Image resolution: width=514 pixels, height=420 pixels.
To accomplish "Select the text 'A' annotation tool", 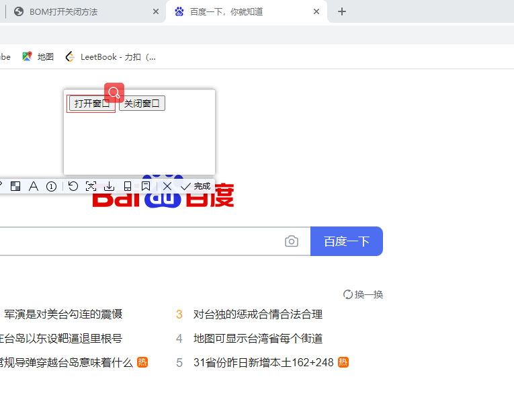I will click(34, 186).
